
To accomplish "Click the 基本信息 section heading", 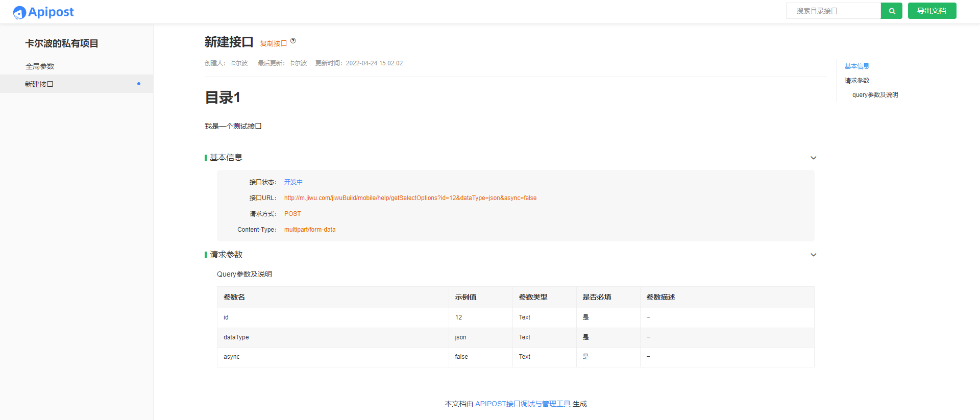I will point(226,158).
